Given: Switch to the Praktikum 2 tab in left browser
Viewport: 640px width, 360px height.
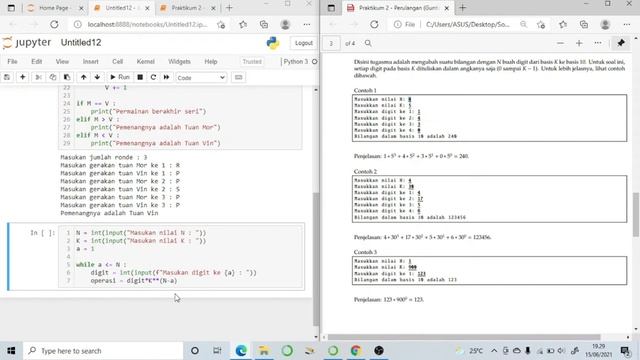Looking at the screenshot, I should (187, 8).
